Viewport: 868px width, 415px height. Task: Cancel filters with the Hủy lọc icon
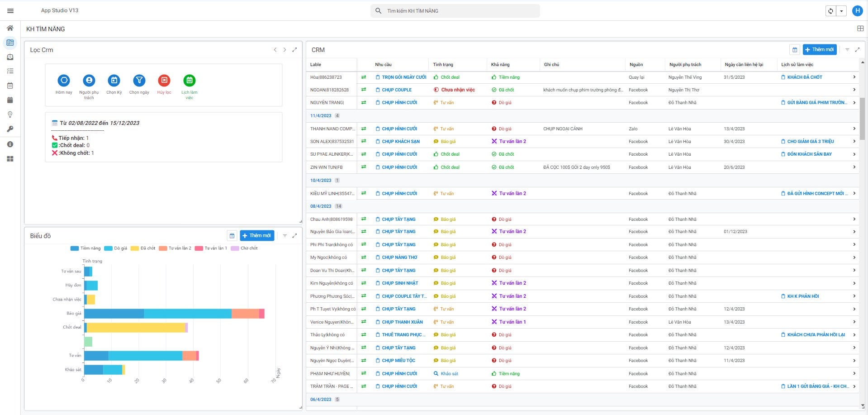164,81
